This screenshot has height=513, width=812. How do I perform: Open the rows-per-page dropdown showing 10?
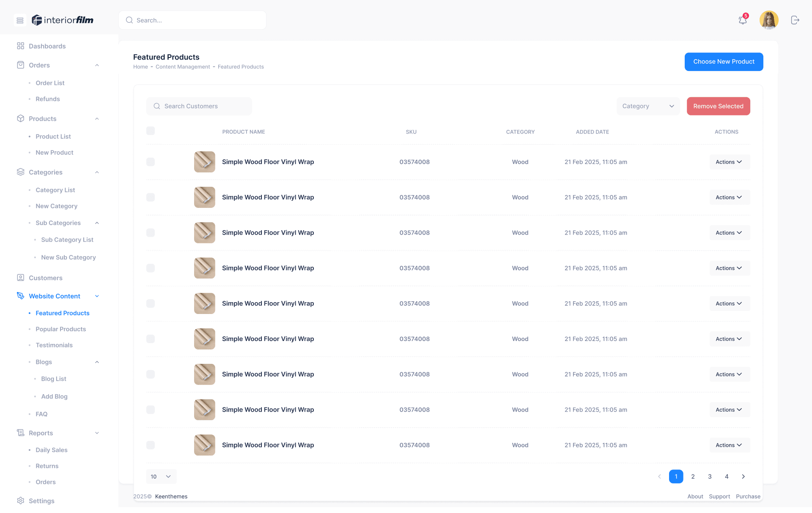pos(161,477)
